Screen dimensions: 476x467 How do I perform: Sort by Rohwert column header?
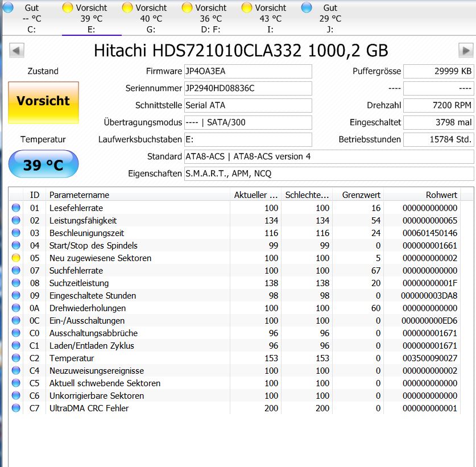pos(423,195)
